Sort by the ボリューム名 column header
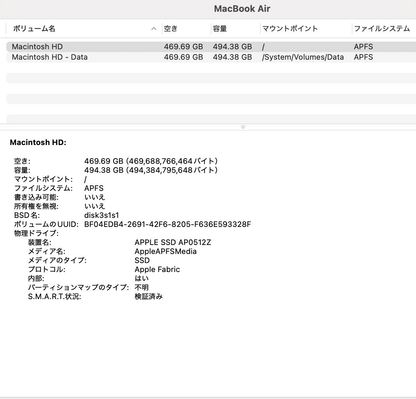 (x=34, y=29)
